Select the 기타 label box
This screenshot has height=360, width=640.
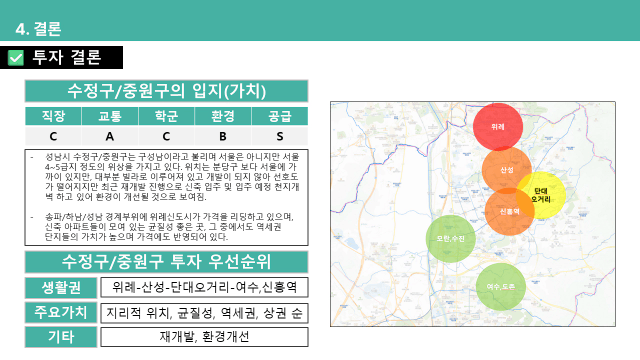tap(61, 337)
